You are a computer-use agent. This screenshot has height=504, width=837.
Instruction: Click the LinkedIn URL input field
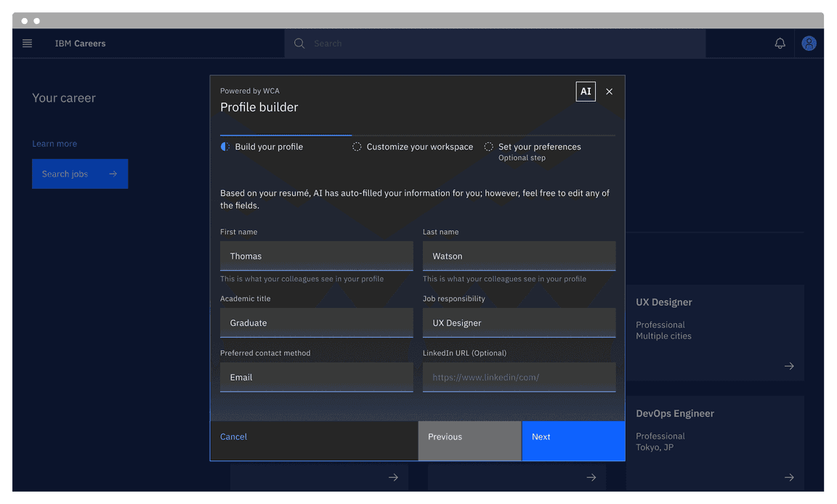tap(519, 377)
